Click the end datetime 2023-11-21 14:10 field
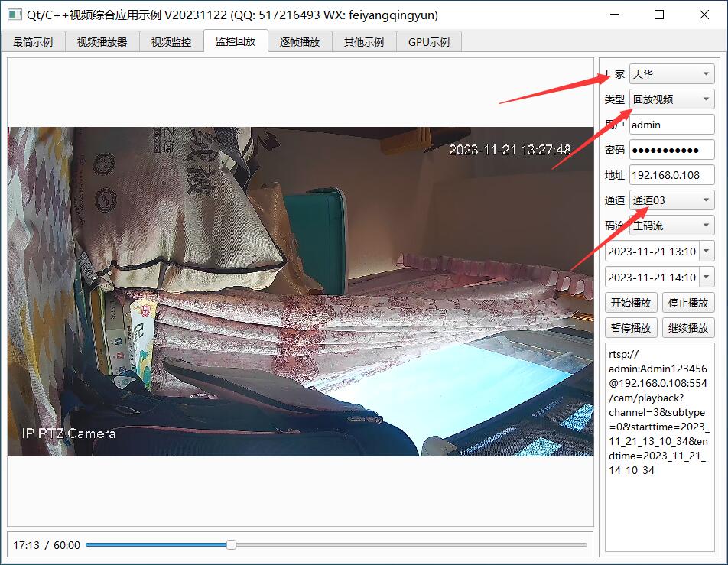 coord(652,278)
